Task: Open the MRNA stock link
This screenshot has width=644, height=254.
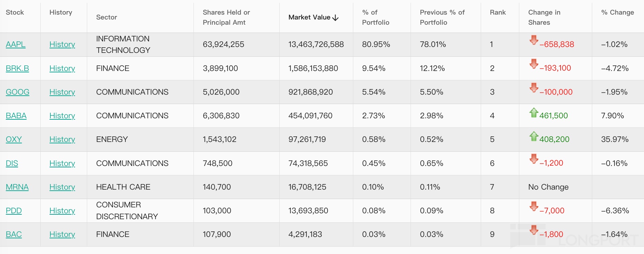Action: pyautogui.click(x=17, y=187)
